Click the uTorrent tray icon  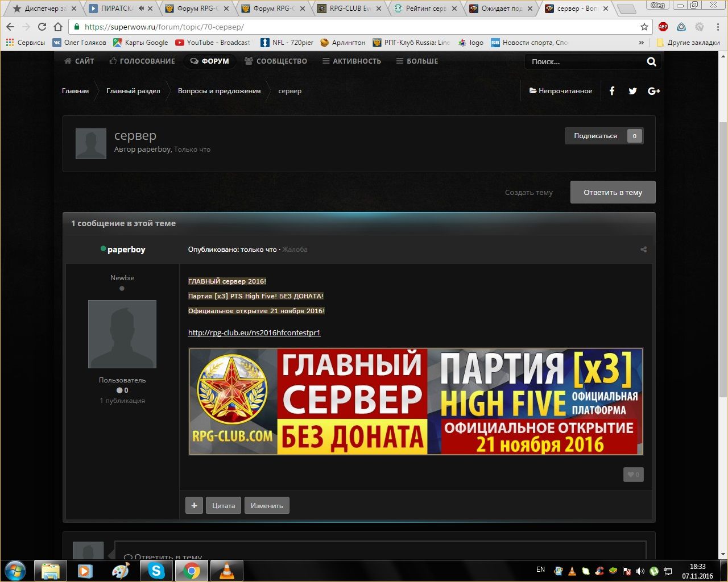pos(654,571)
